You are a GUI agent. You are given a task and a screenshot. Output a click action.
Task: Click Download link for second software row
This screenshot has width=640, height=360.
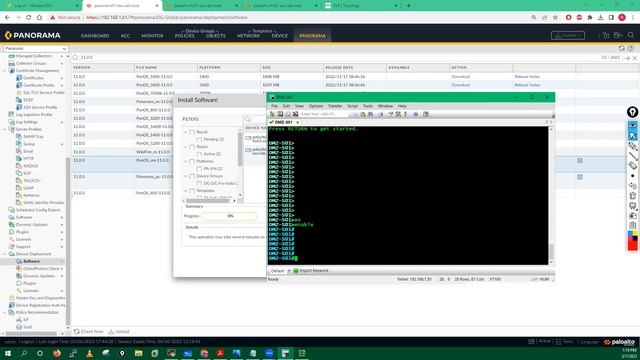tap(461, 85)
